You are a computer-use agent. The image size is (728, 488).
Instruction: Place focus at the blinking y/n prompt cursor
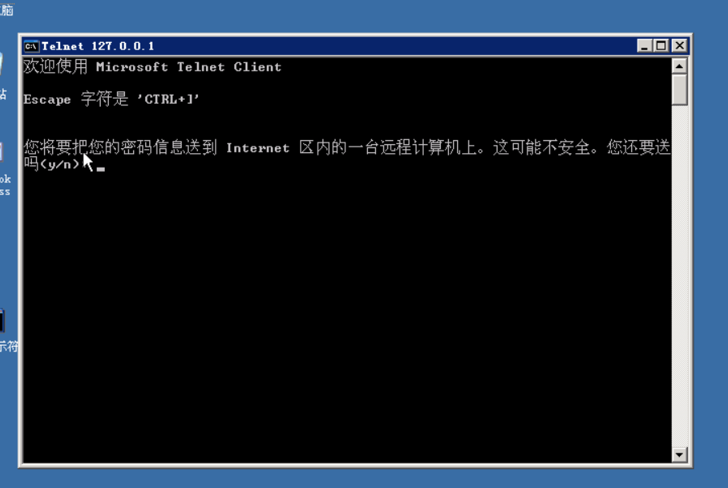[x=101, y=169]
